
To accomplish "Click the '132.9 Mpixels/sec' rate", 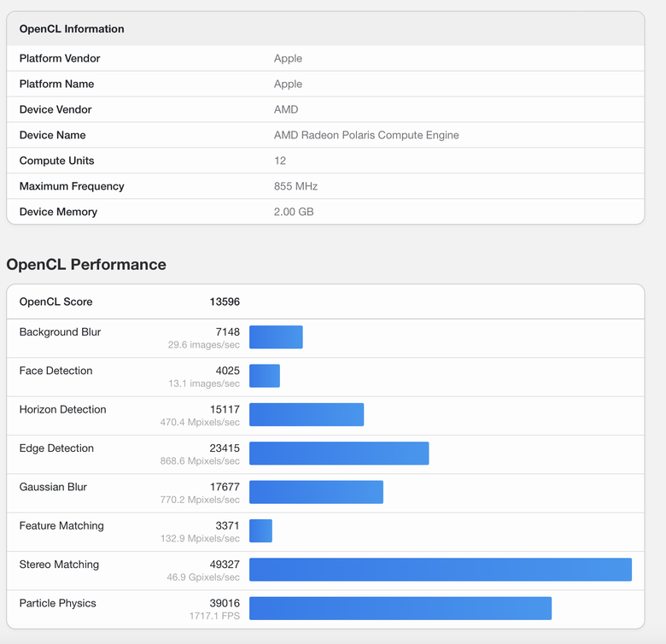I will point(200,538).
